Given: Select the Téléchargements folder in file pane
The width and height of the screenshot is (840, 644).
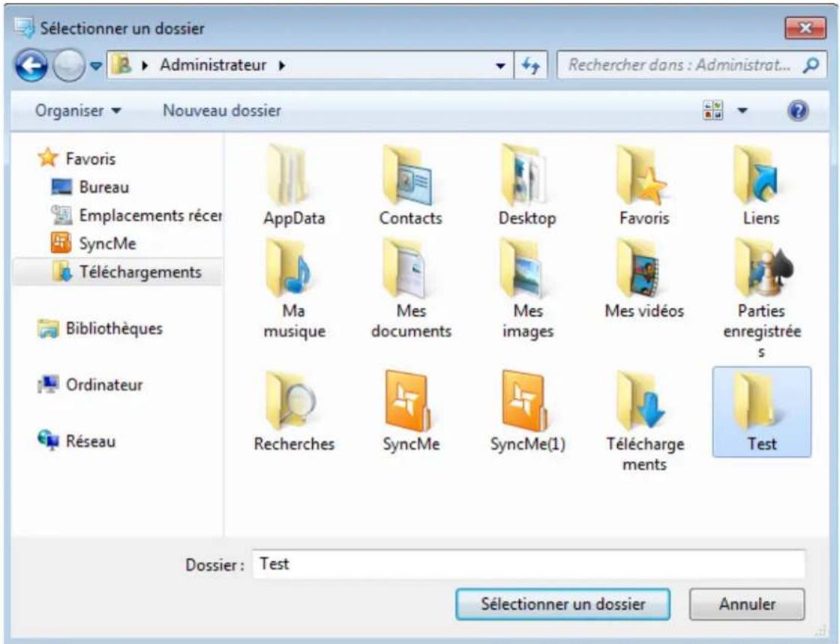Looking at the screenshot, I should tap(641, 400).
